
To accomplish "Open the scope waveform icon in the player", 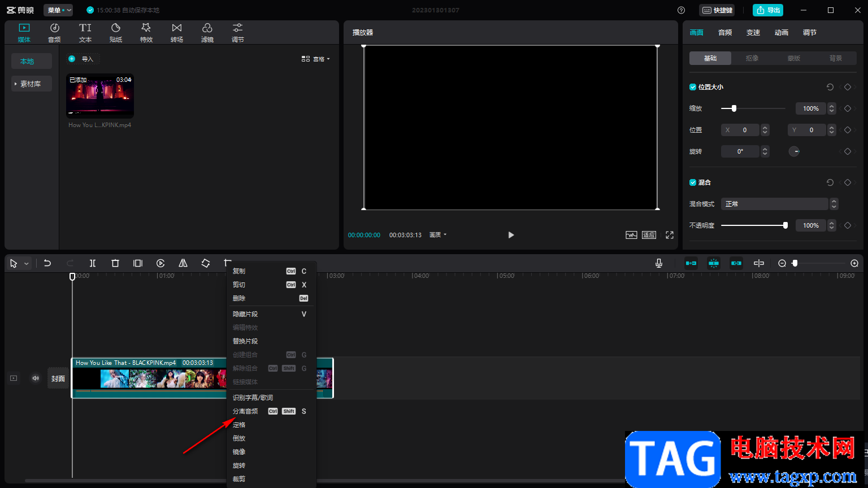I will [631, 235].
